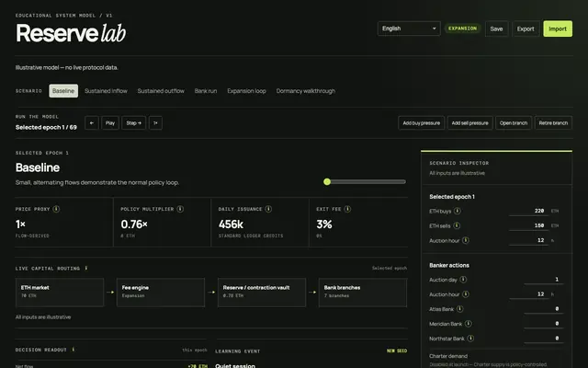The height and width of the screenshot is (368, 588).
Task: Click the Fee engine routing card
Action: (161, 293)
